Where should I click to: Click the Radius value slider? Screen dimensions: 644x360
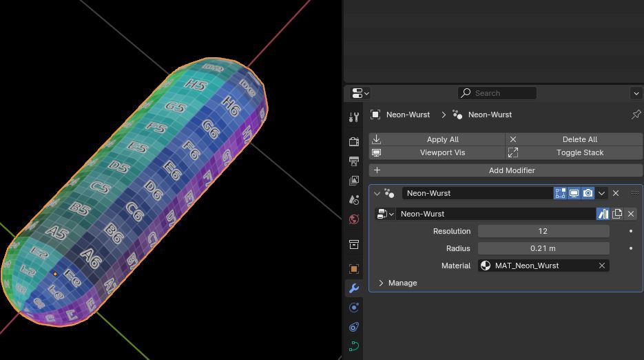pyautogui.click(x=543, y=248)
